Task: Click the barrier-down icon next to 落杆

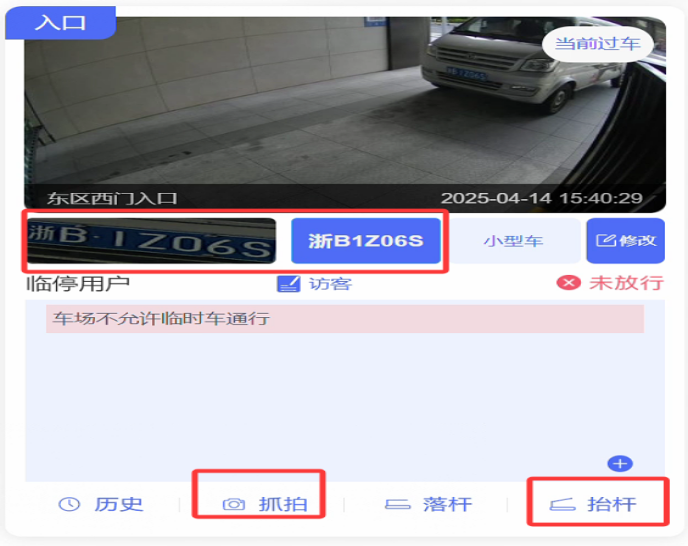Action: coord(398,504)
